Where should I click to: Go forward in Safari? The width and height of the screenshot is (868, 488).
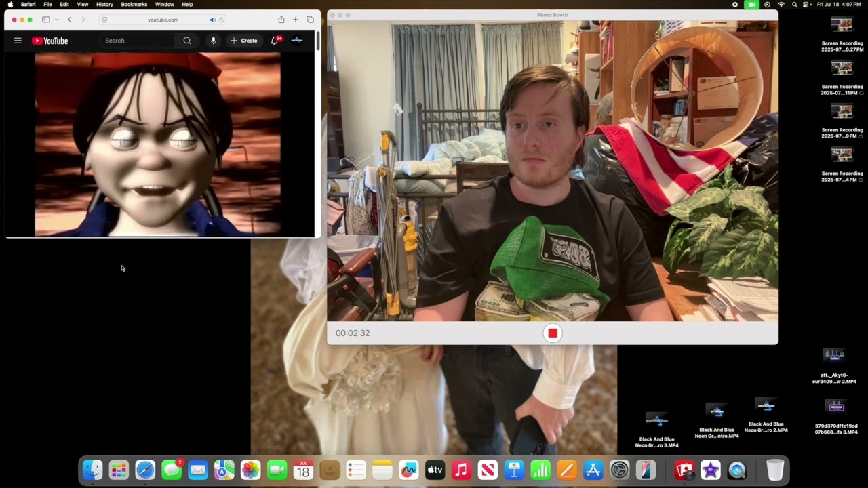click(x=83, y=20)
